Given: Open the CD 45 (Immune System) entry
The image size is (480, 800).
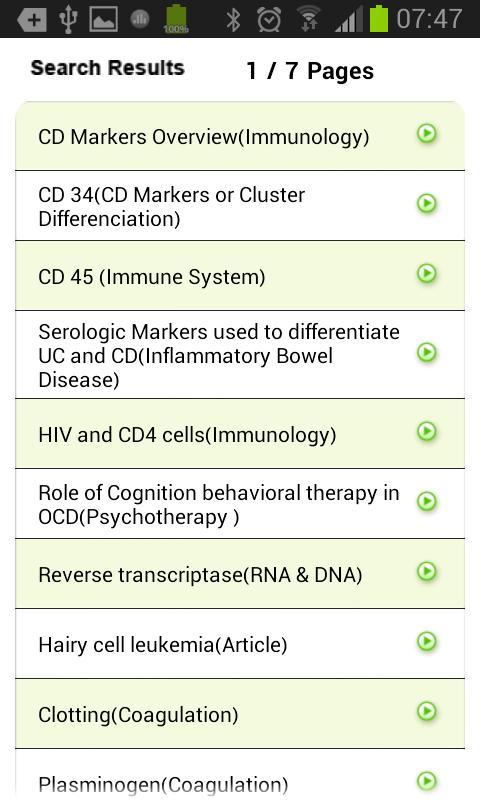Looking at the screenshot, I should click(x=240, y=276).
